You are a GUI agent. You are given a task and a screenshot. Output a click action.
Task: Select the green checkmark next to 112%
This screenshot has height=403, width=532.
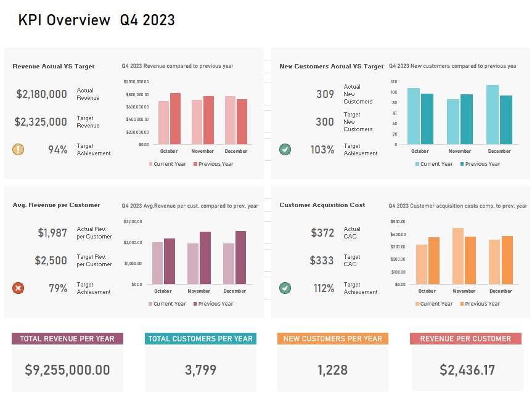pyautogui.click(x=285, y=287)
